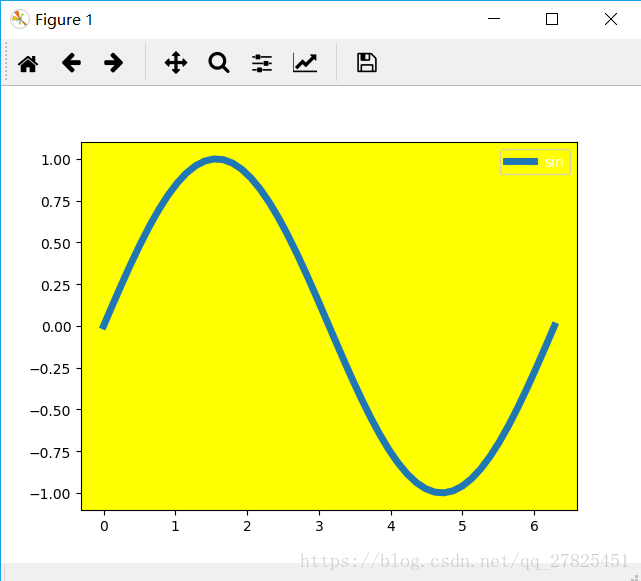The image size is (641, 581).
Task: Maximize the Figure 1 window
Action: tap(552, 19)
